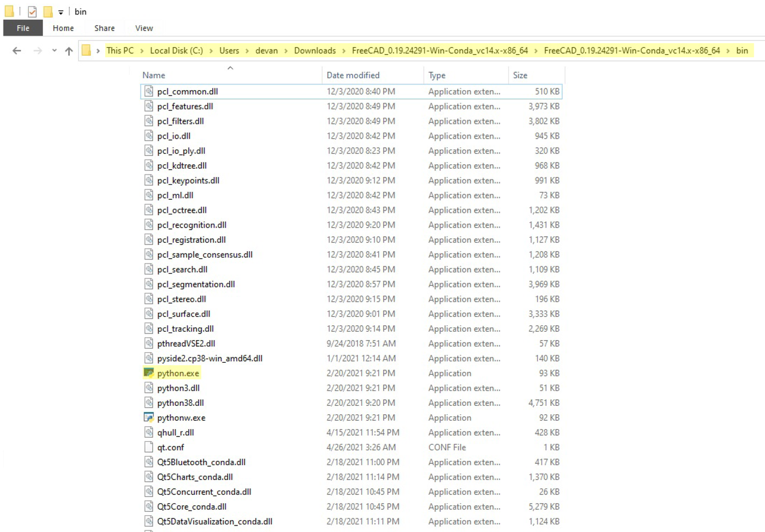The image size is (765, 532).
Task: Expand chevron before bin breadcrumb
Action: [729, 51]
